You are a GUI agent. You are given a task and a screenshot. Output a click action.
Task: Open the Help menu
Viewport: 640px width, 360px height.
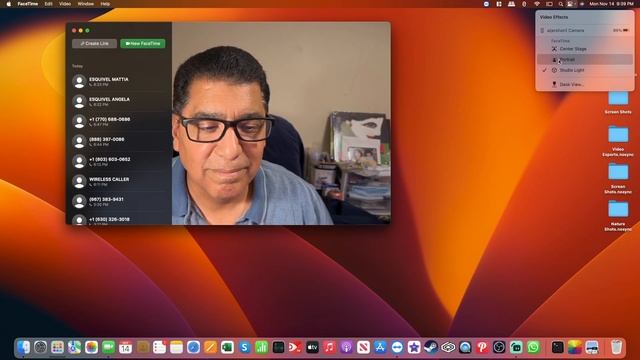[x=105, y=4]
